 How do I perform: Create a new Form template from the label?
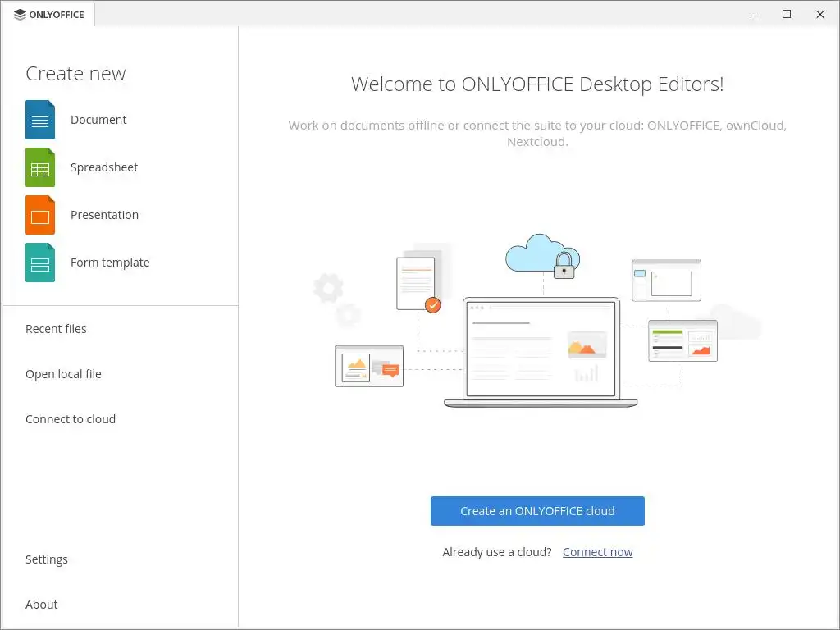[110, 262]
